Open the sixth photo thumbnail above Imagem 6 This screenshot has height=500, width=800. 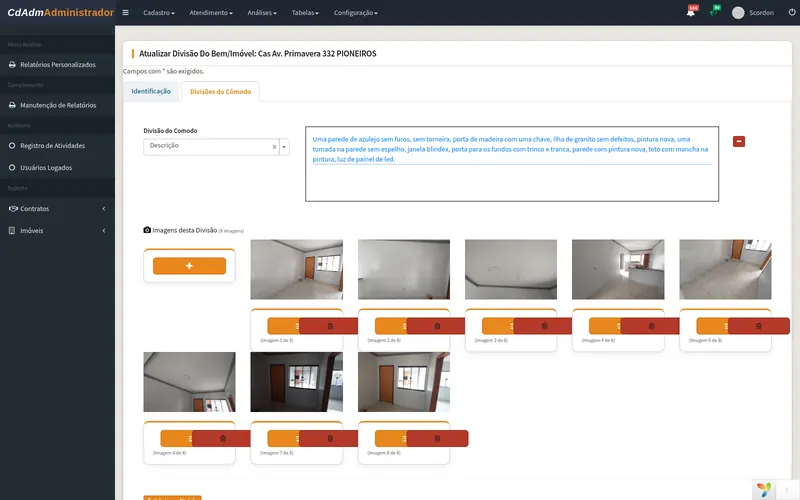(x=189, y=382)
